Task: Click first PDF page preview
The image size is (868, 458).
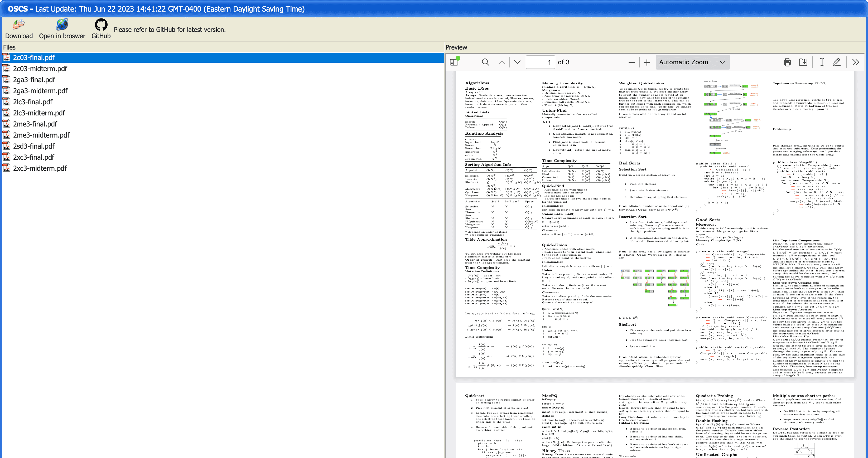Action: click(x=655, y=224)
